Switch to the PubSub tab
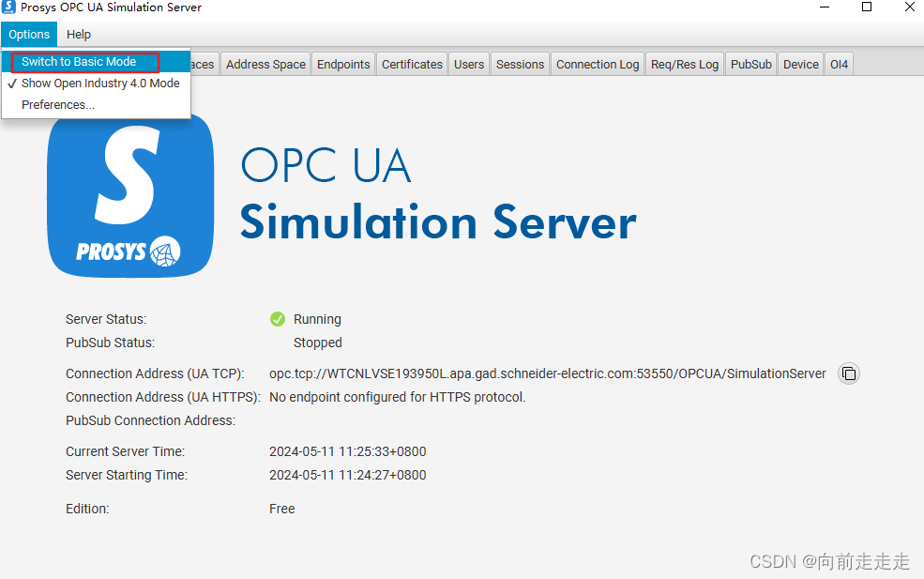The width and height of the screenshot is (924, 579). pyautogui.click(x=751, y=64)
